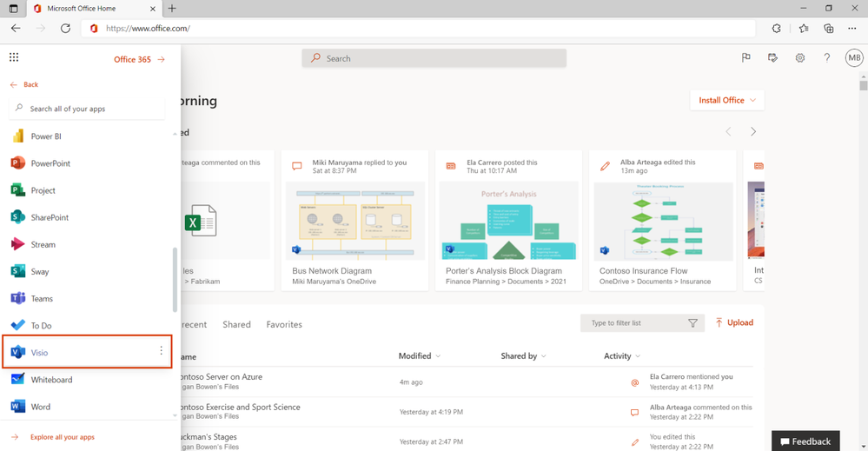Expand the Install Office dropdown

[x=727, y=100]
